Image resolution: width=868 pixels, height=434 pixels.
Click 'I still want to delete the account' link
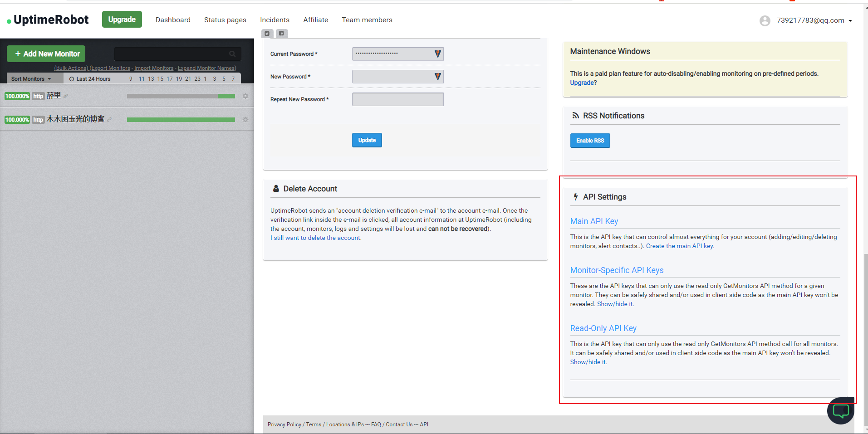(316, 238)
